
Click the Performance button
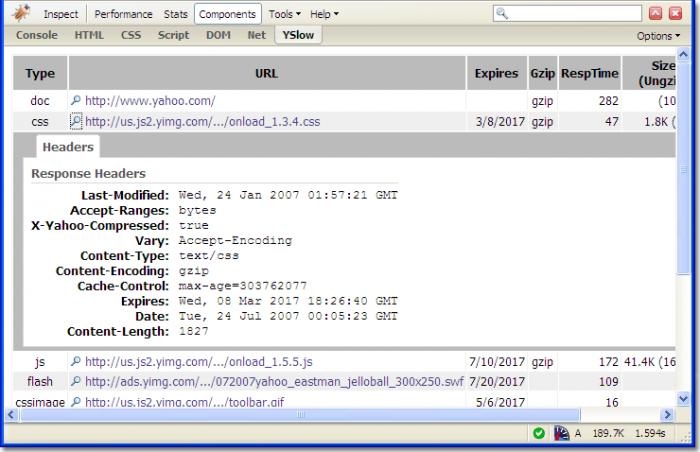tap(124, 14)
